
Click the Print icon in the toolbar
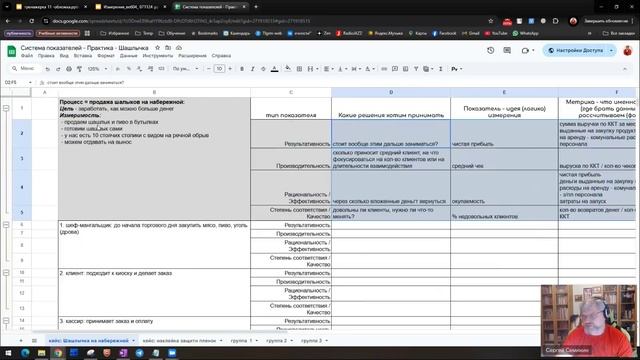pos(69,69)
